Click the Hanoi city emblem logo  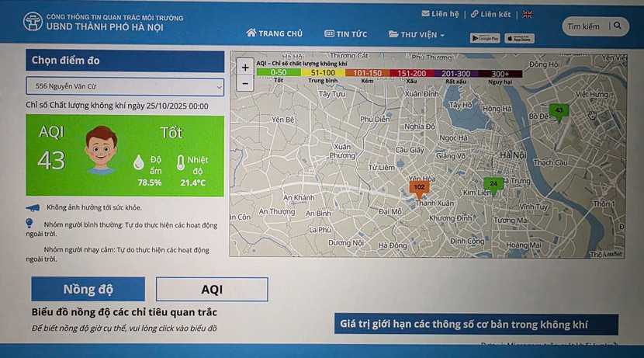point(33,22)
